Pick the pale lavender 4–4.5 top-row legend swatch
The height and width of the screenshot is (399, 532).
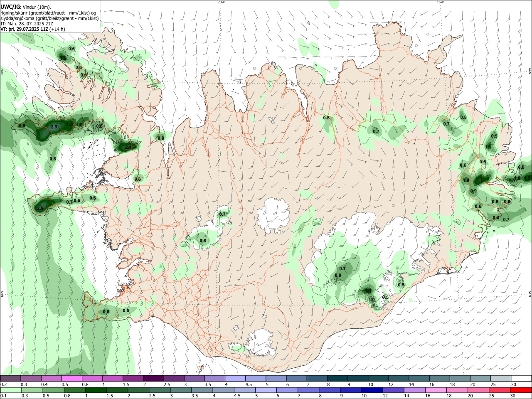(x=234, y=379)
